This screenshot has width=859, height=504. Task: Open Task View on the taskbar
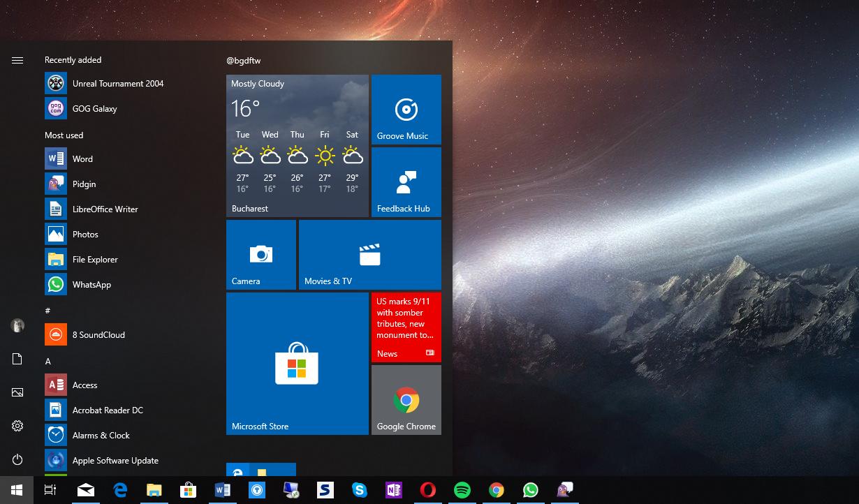[50, 490]
